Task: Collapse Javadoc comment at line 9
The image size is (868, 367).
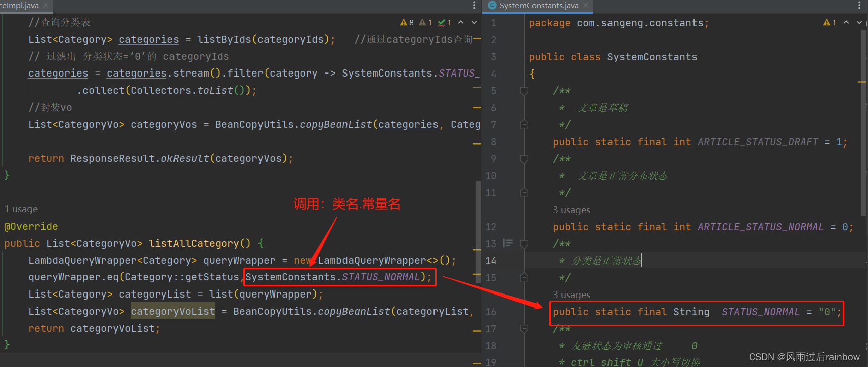Action: click(x=524, y=159)
